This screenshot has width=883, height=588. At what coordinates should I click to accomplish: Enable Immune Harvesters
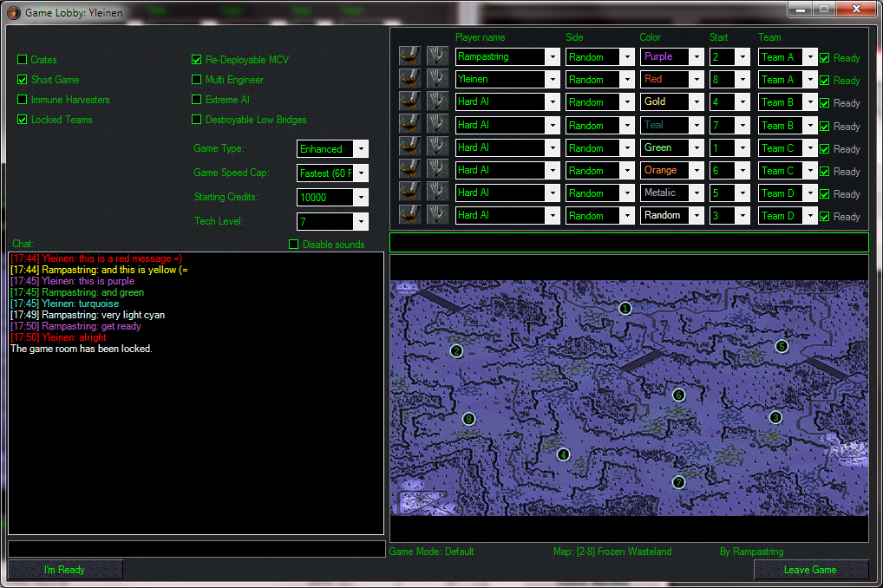coord(23,100)
